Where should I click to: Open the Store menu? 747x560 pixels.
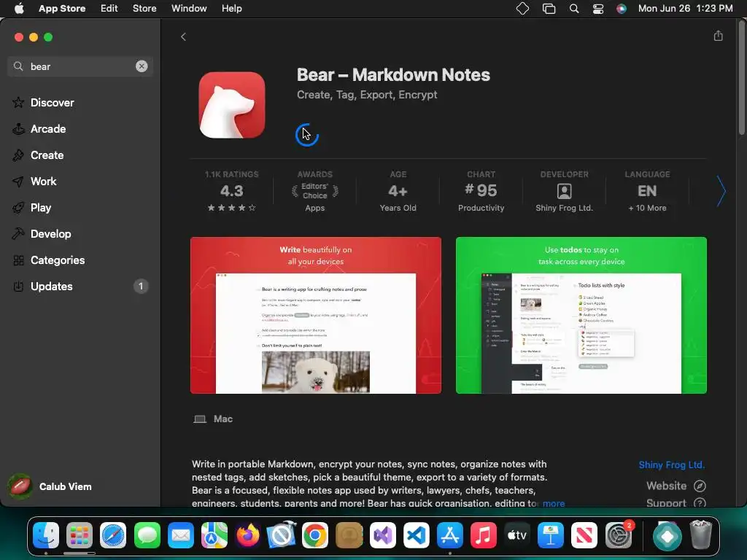[x=144, y=9]
